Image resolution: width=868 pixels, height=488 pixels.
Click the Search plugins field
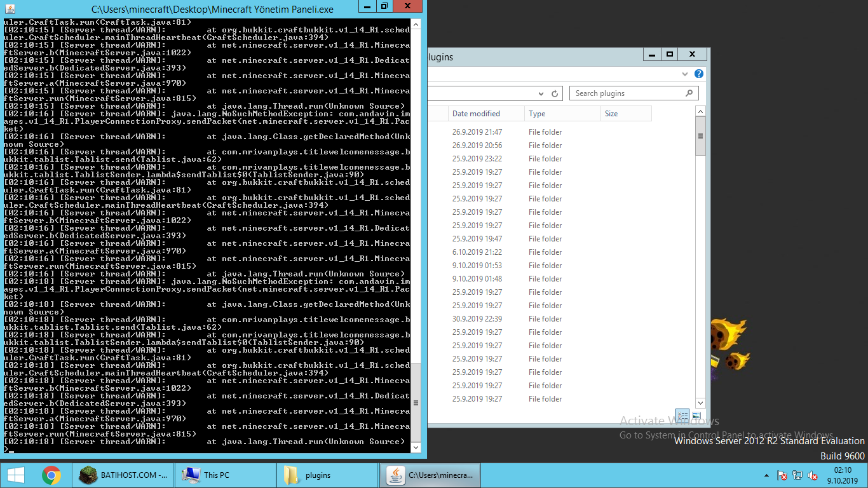point(634,93)
